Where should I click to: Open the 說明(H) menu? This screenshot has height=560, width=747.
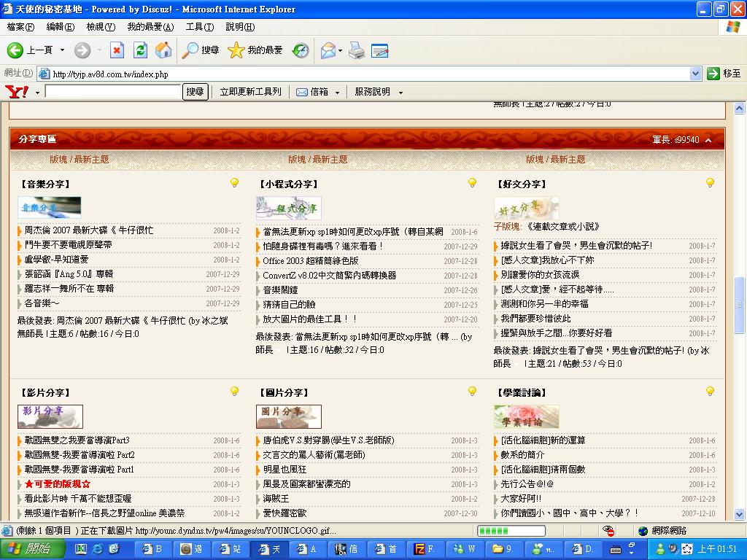pos(240,27)
